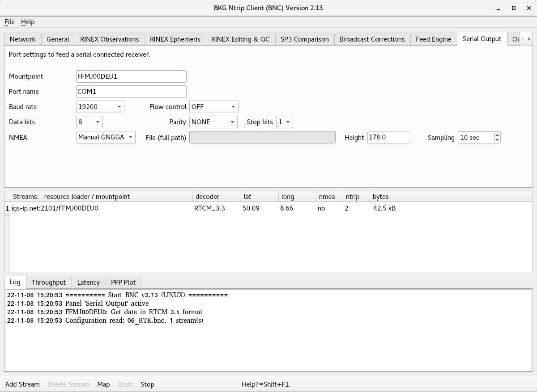This screenshot has height=392, width=537.
Task: Click the Add Stream button
Action: click(x=22, y=384)
